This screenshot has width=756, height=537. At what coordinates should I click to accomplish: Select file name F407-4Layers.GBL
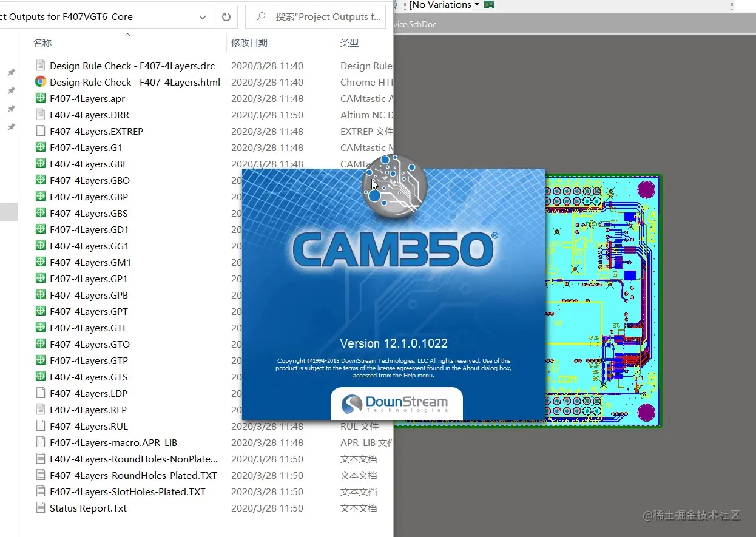pyautogui.click(x=89, y=164)
